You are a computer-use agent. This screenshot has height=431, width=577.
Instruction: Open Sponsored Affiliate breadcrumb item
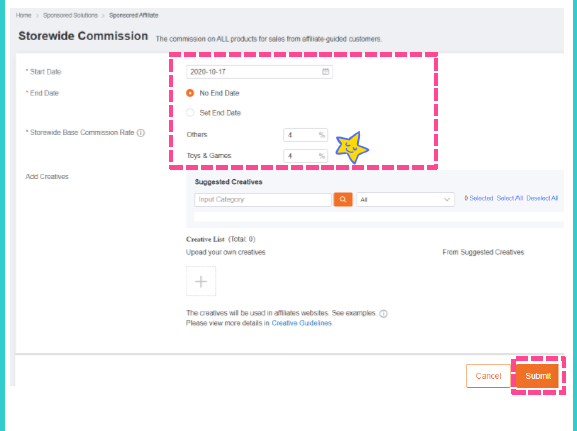[134, 15]
